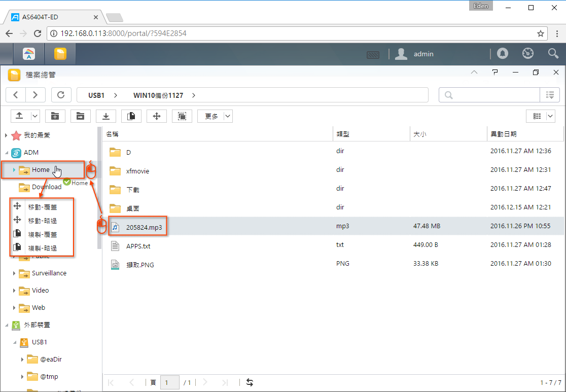
Task: Select the Download folder in the tree
Action: [x=47, y=187]
